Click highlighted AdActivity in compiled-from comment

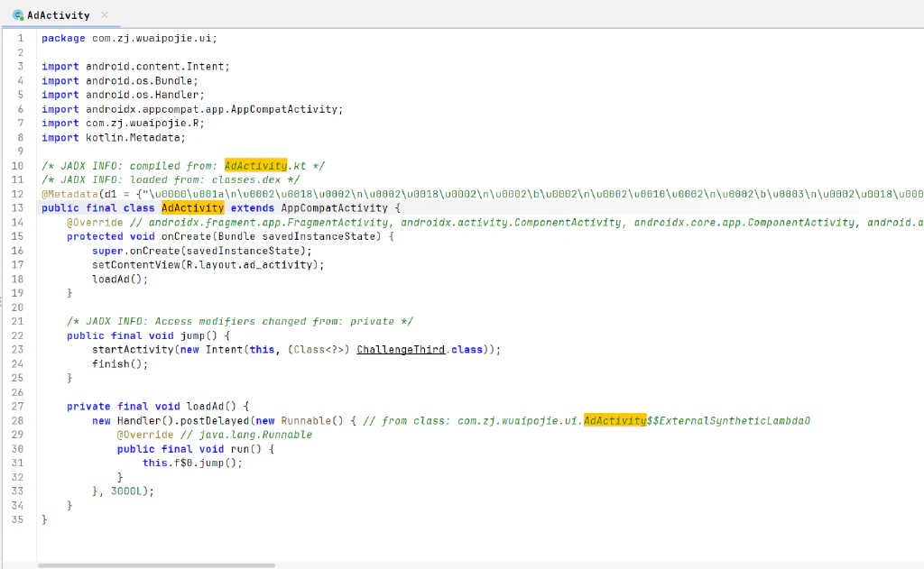click(255, 166)
